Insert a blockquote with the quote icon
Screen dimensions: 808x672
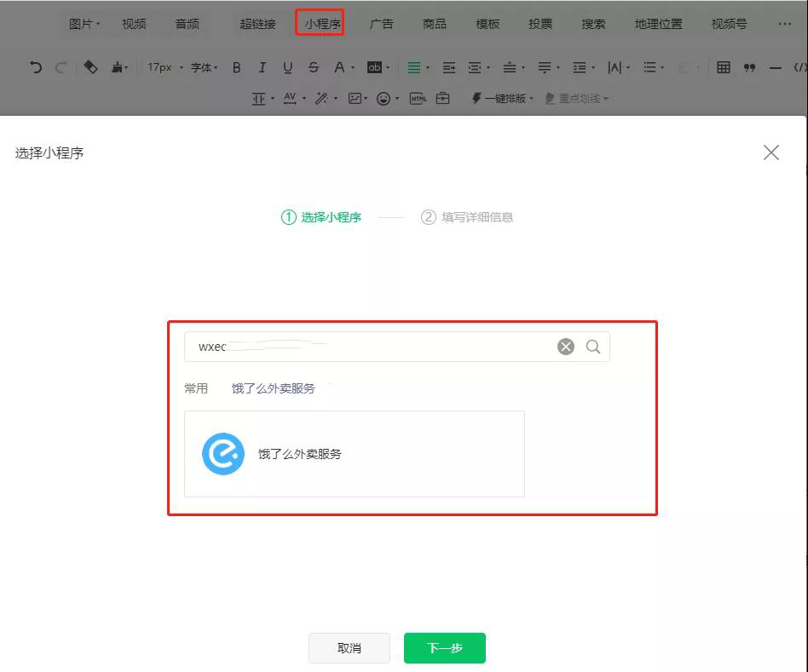point(750,67)
